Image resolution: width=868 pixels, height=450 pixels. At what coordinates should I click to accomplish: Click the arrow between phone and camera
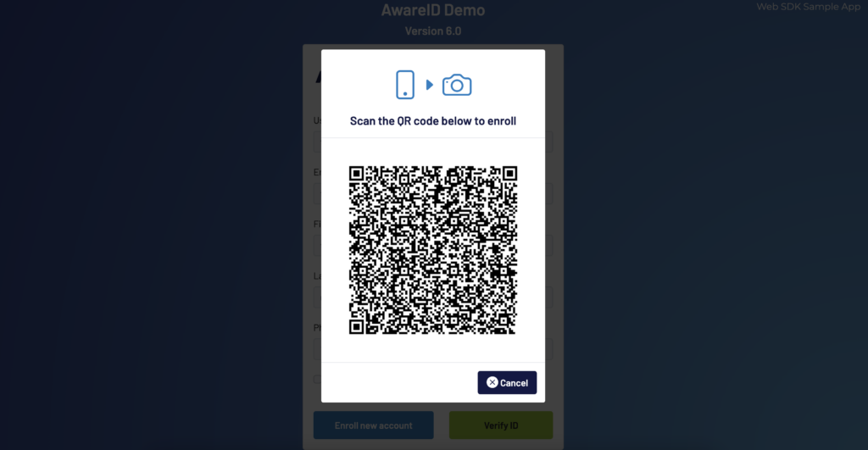[429, 85]
